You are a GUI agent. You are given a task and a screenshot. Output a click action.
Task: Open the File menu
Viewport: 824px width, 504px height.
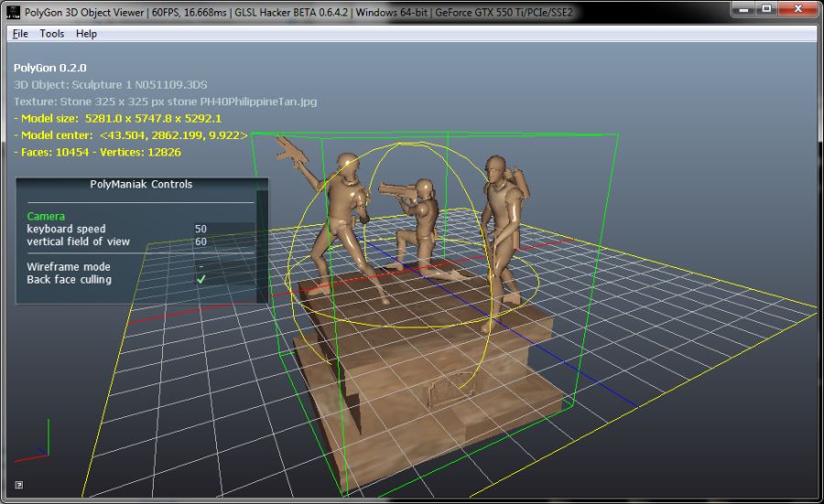[x=20, y=34]
